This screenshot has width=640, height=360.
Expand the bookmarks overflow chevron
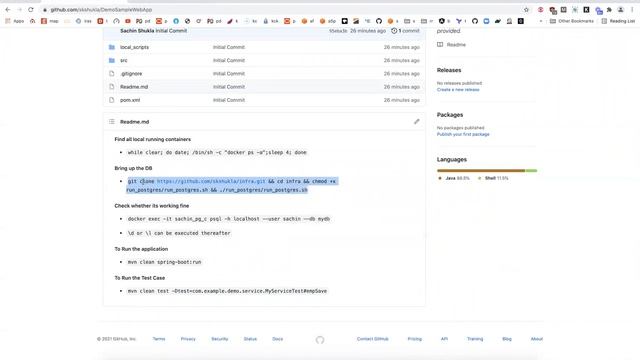pos(541,21)
